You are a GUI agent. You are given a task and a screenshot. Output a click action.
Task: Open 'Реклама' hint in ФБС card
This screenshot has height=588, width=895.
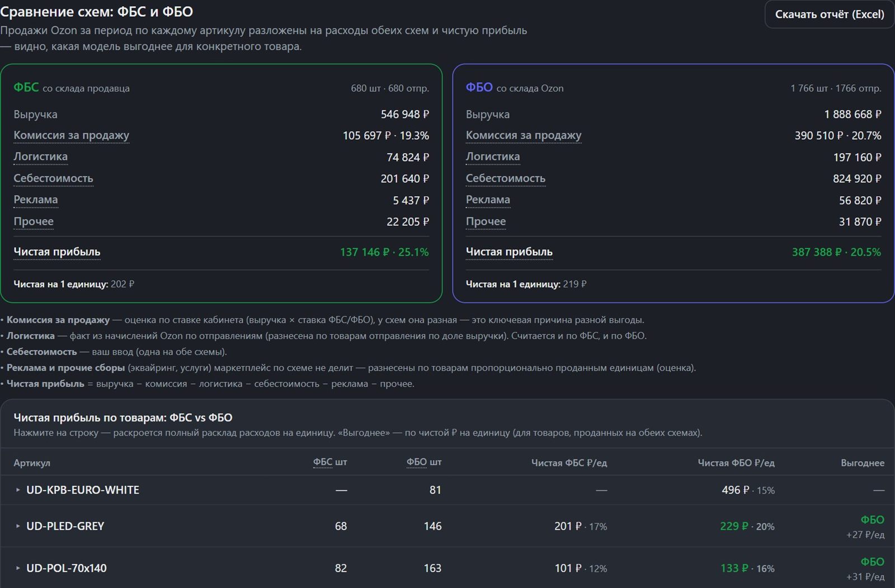pyautogui.click(x=35, y=200)
